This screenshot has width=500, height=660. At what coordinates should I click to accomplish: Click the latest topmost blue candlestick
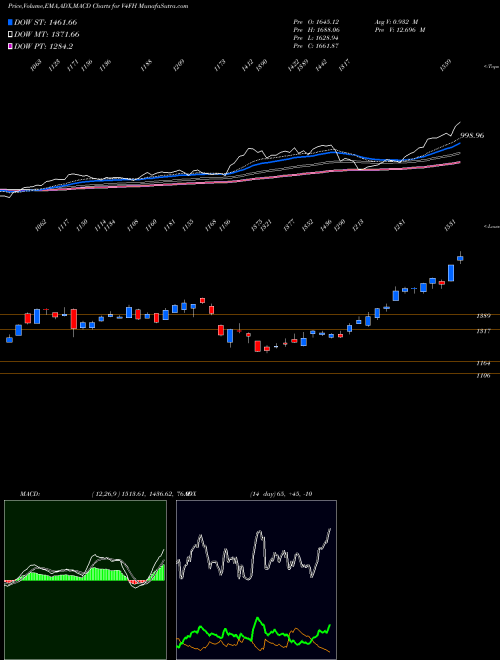(x=460, y=258)
